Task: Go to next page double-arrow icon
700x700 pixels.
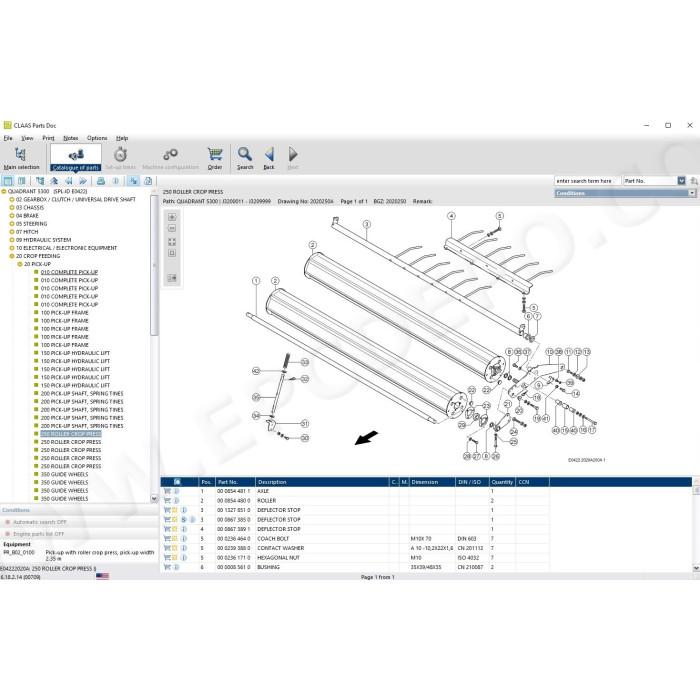Action: point(83,181)
